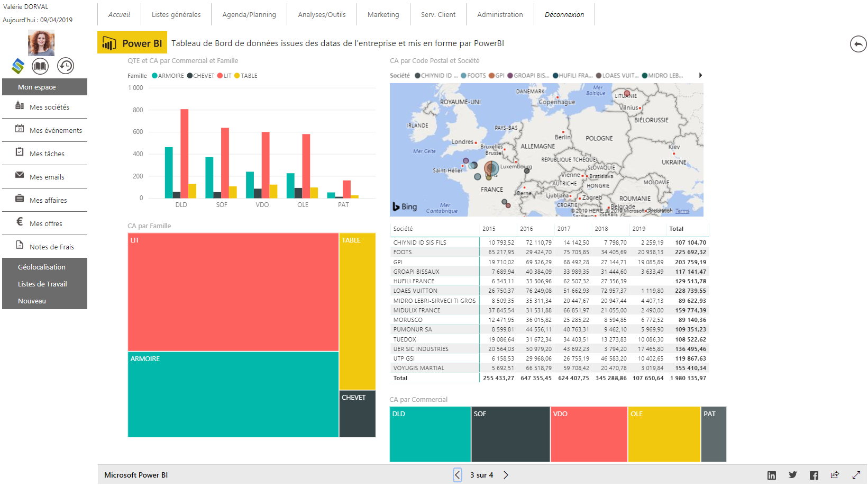Screen dimensions: 868x485
Task: Select CHEVET in Famille legend
Action: [201, 76]
